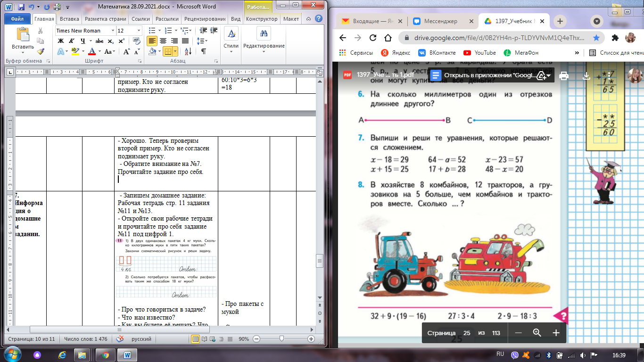Open the font color dropdown arrow
The height and width of the screenshot is (362, 644).
coord(99,51)
